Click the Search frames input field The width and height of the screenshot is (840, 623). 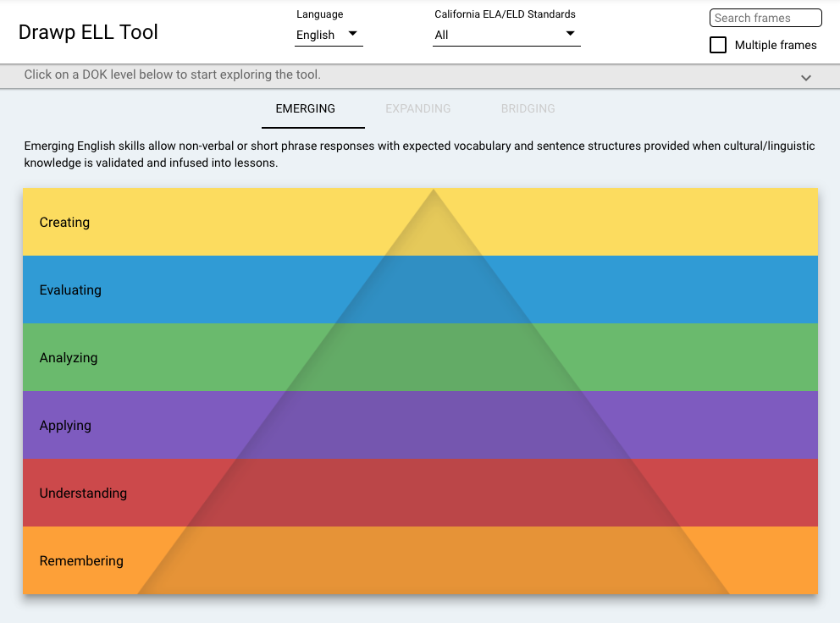pyautogui.click(x=765, y=18)
